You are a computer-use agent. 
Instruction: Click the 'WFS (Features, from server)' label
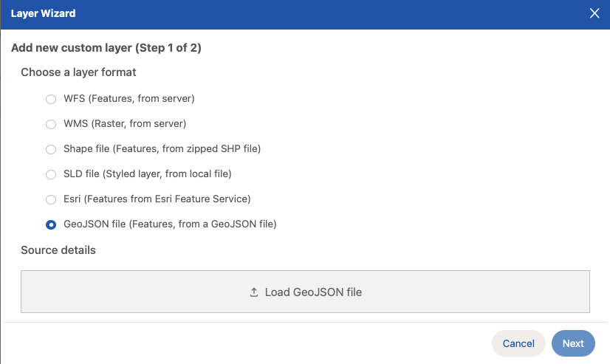tap(129, 98)
